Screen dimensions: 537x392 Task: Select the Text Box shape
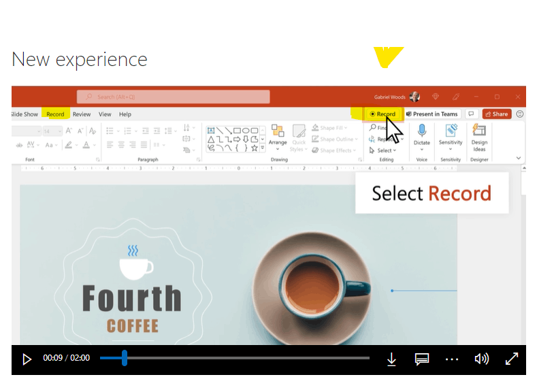[x=211, y=131]
